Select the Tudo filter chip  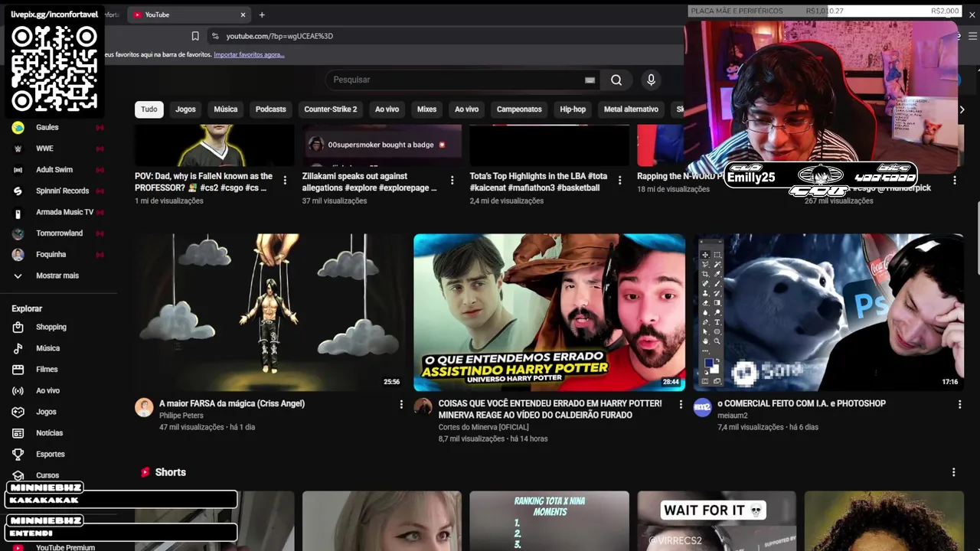(x=149, y=109)
